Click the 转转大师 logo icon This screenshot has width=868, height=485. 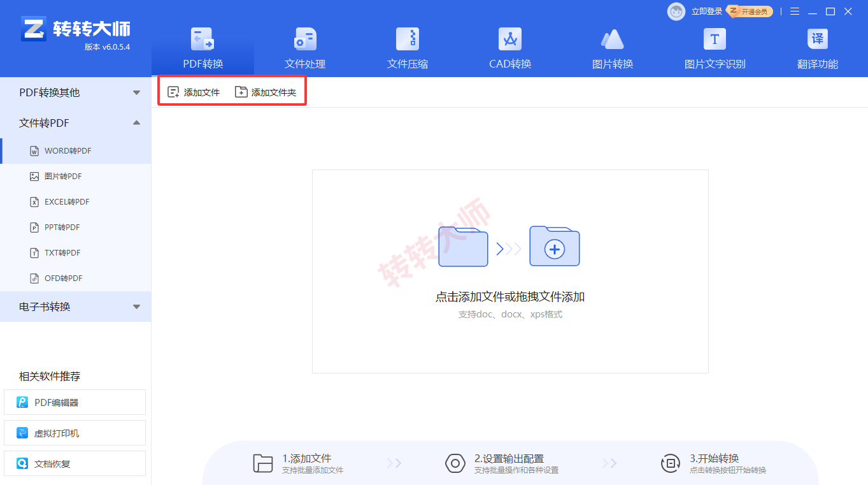click(34, 29)
